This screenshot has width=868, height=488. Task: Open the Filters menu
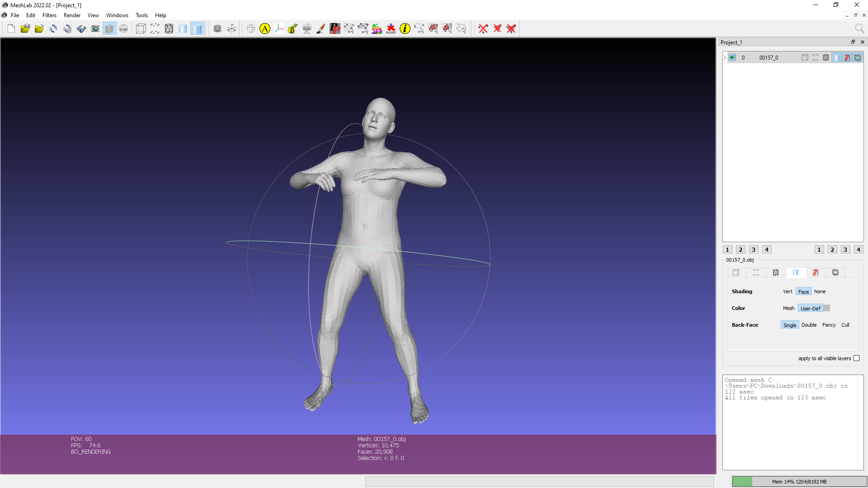49,15
